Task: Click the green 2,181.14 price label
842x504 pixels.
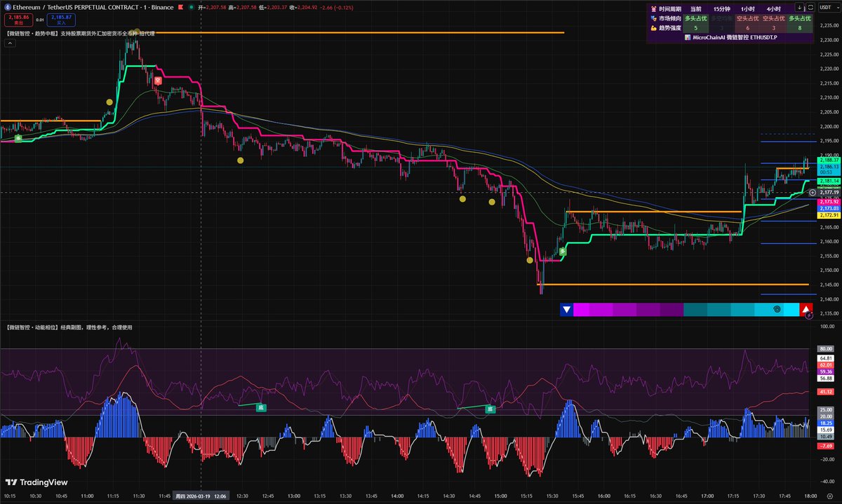Action: 828,180
